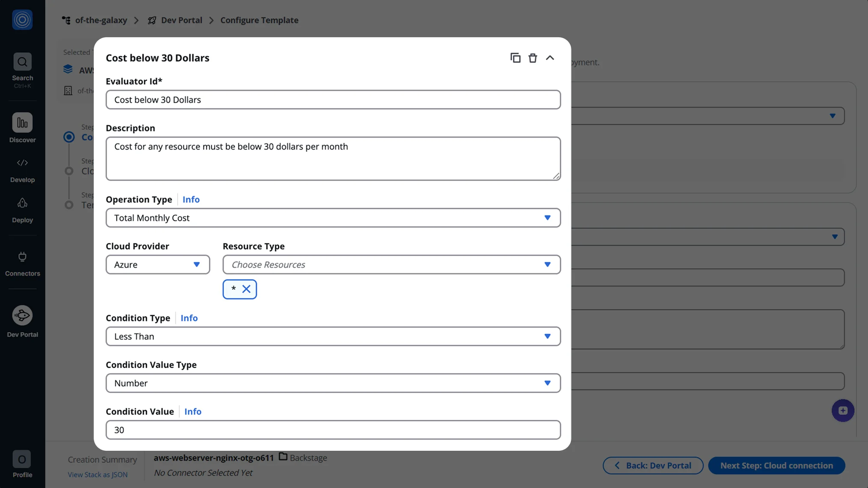868x488 pixels.
Task: Remove the asterisk resource type chip
Action: pyautogui.click(x=247, y=289)
